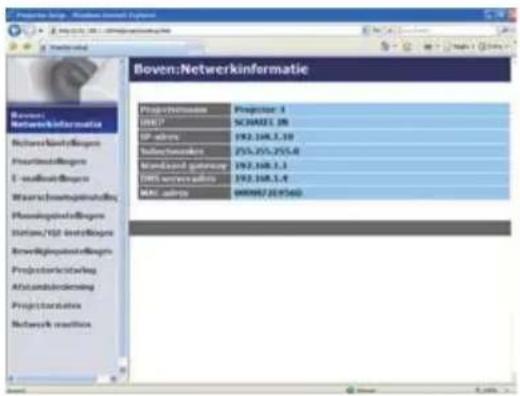
Task: Open the Favorites Center star icon
Action: pyautogui.click(x=14, y=47)
